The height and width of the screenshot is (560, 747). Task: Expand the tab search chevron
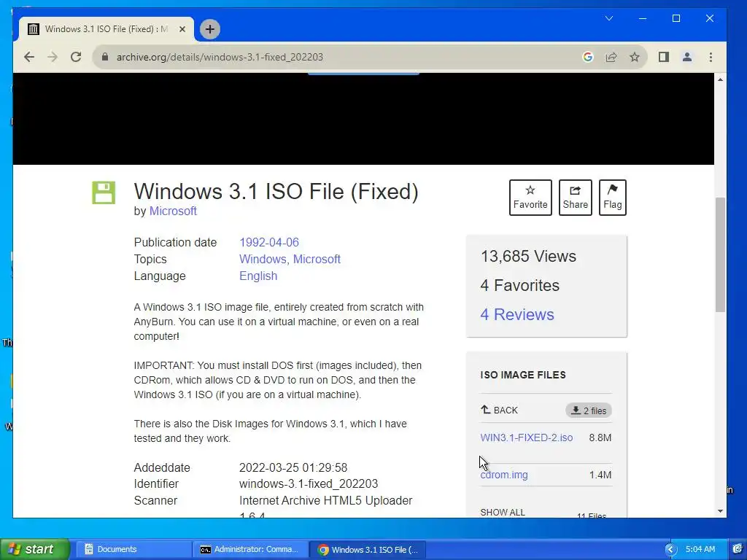point(609,18)
